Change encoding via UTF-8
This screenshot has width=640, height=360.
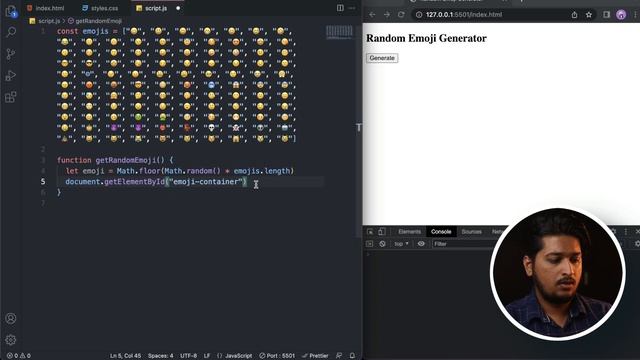[189, 356]
